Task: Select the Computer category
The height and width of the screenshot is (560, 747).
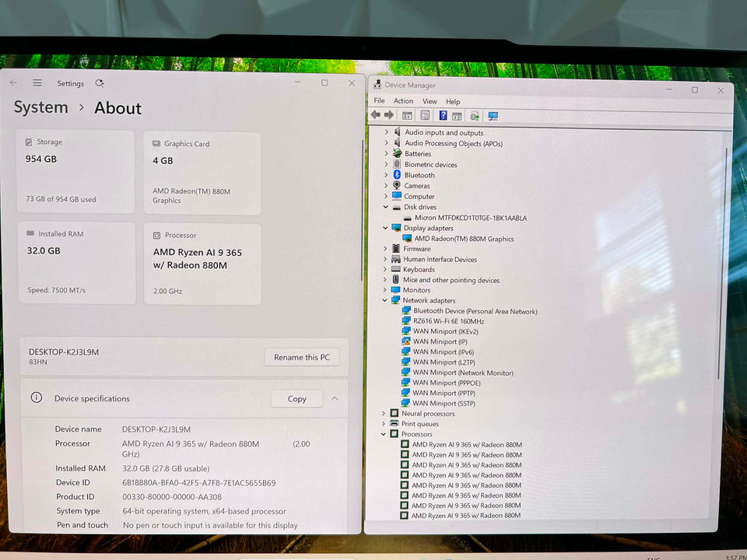Action: pos(419,196)
